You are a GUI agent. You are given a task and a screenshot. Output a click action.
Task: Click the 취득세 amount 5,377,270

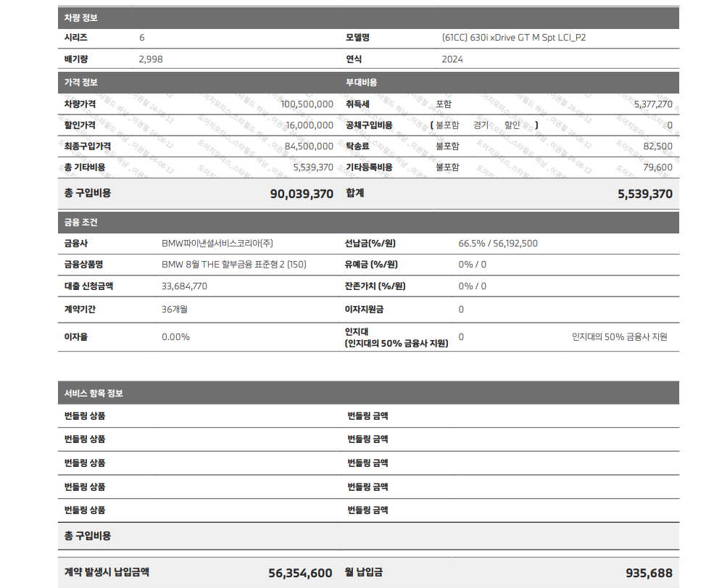[x=652, y=104]
